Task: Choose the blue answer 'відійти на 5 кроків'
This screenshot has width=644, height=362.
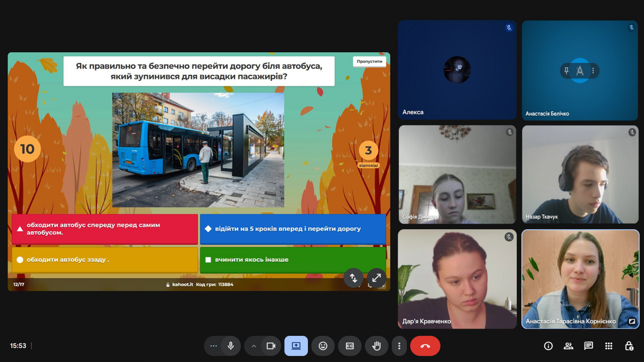Action: 293,229
